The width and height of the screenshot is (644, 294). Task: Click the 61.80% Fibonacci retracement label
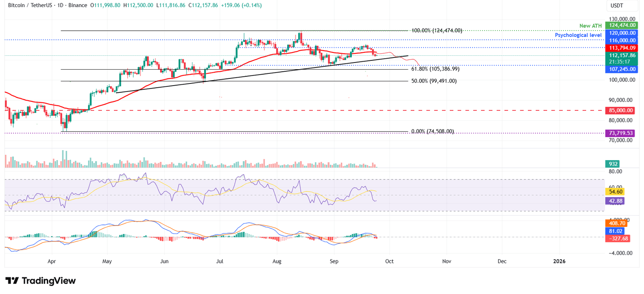point(435,69)
